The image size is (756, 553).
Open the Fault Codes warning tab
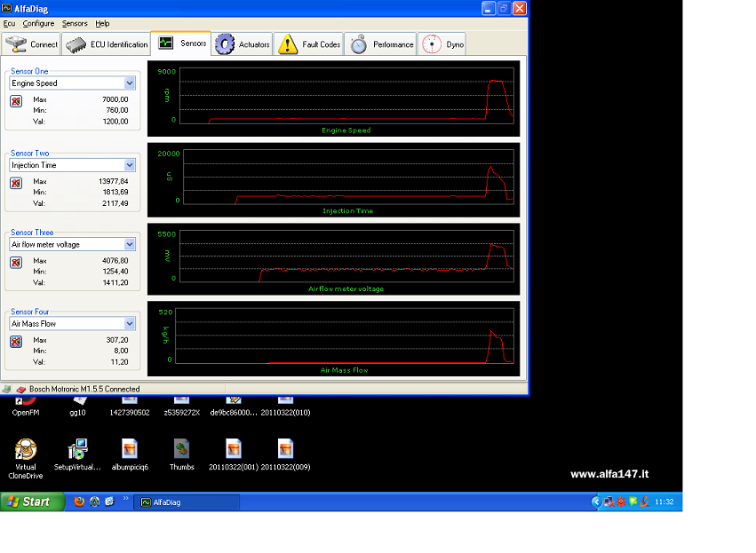click(x=308, y=44)
